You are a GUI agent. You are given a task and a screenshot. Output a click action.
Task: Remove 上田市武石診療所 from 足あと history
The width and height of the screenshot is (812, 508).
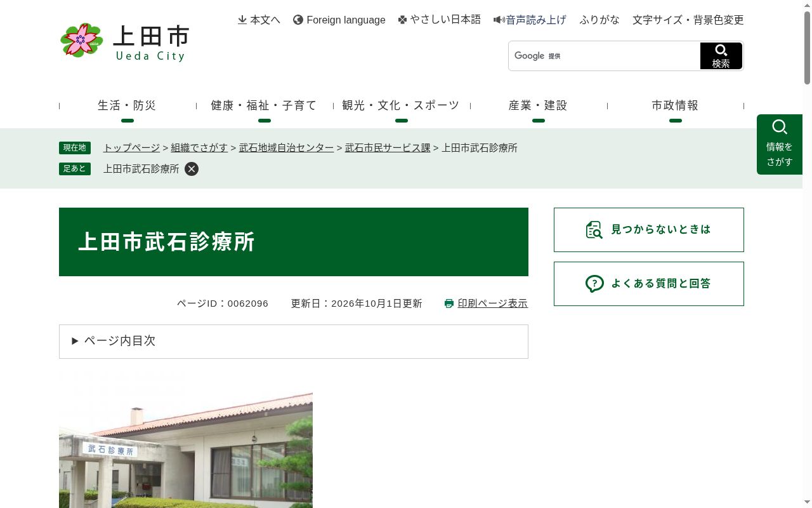192,169
